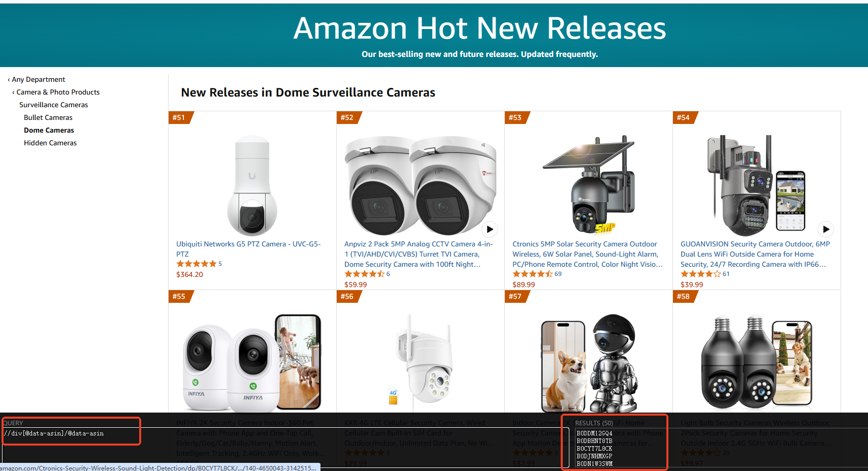Play video on GUOANVISION camera listing

pos(826,229)
